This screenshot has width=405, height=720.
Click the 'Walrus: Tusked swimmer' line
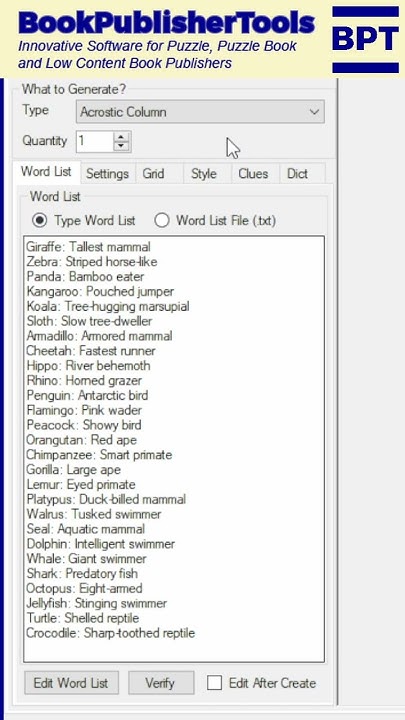pos(94,514)
